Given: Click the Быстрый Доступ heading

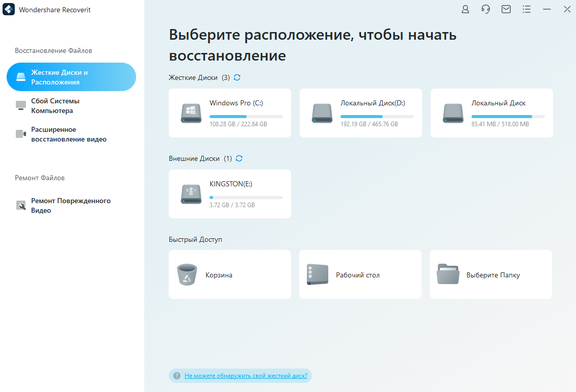Looking at the screenshot, I should click(x=195, y=239).
